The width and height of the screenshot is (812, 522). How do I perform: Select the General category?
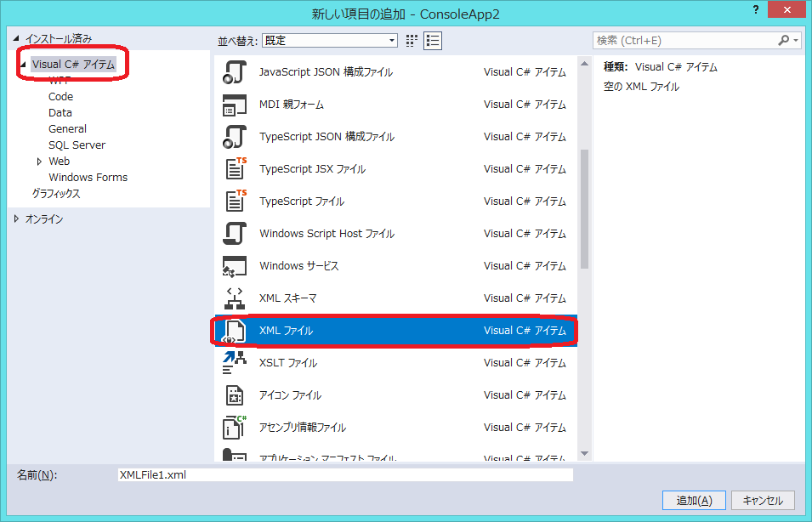67,129
